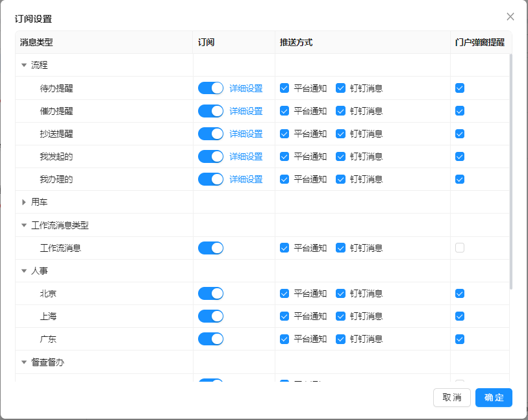Disable the 抄送提醒 subscription switch
Image resolution: width=528 pixels, height=420 pixels.
point(210,134)
